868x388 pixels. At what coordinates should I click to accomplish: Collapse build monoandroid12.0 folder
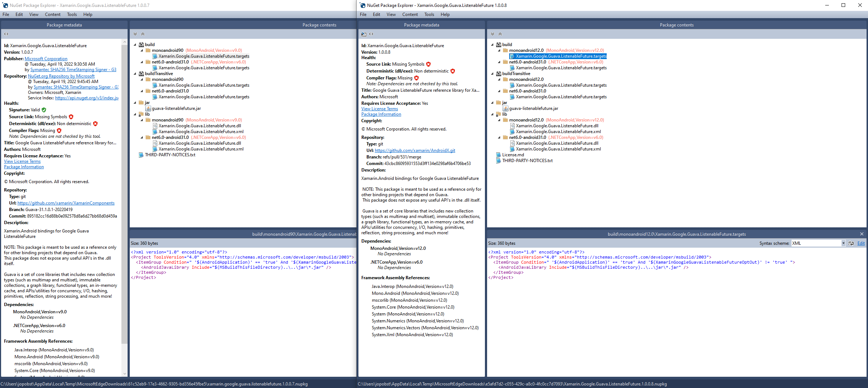[499, 50]
